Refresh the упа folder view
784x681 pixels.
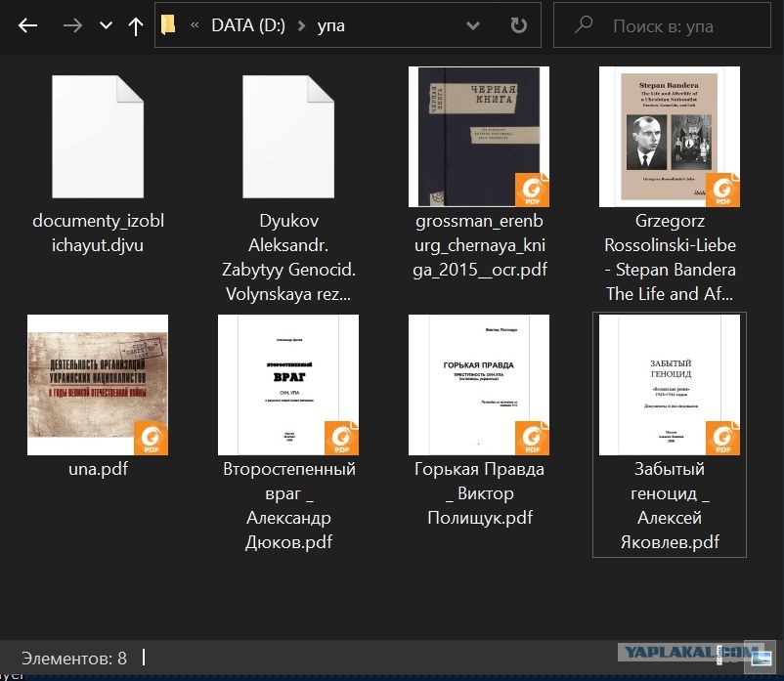(518, 25)
